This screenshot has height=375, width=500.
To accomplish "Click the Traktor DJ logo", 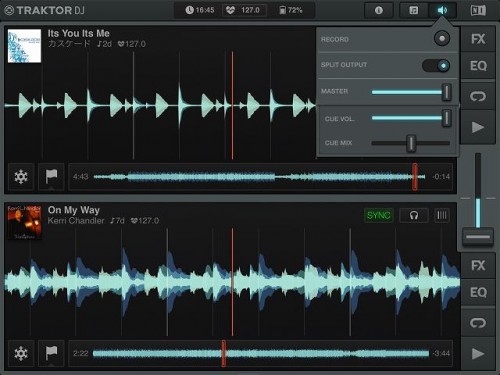I will [45, 10].
